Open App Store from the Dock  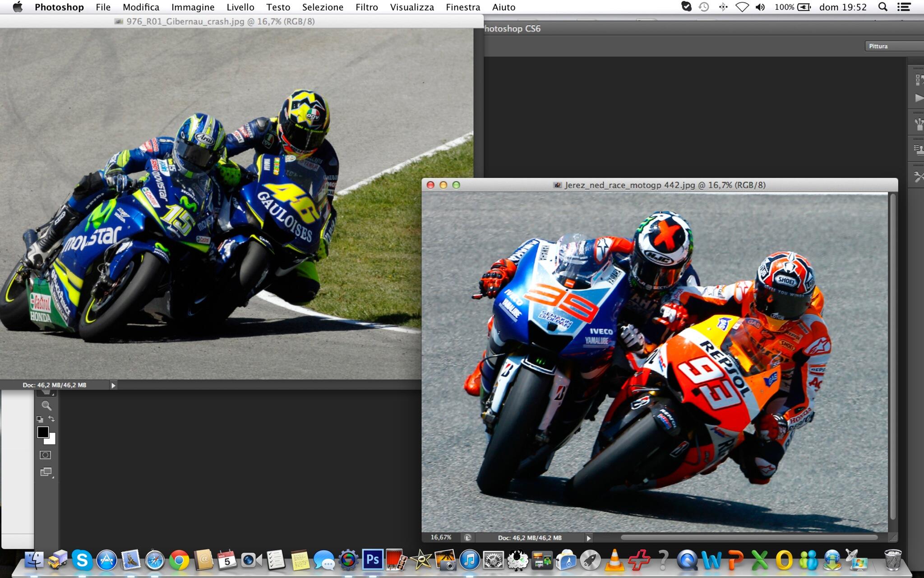[106, 560]
